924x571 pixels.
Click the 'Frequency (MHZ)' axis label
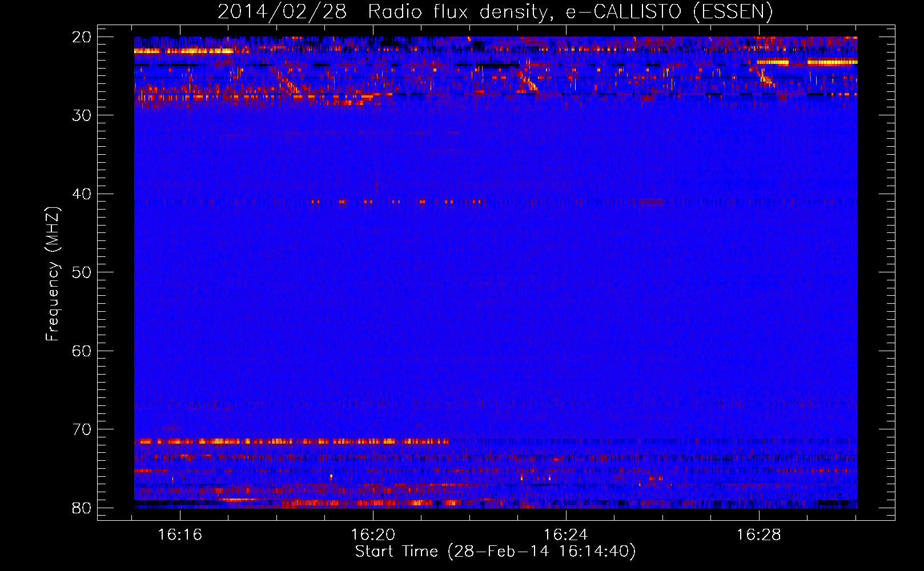[x=53, y=274]
